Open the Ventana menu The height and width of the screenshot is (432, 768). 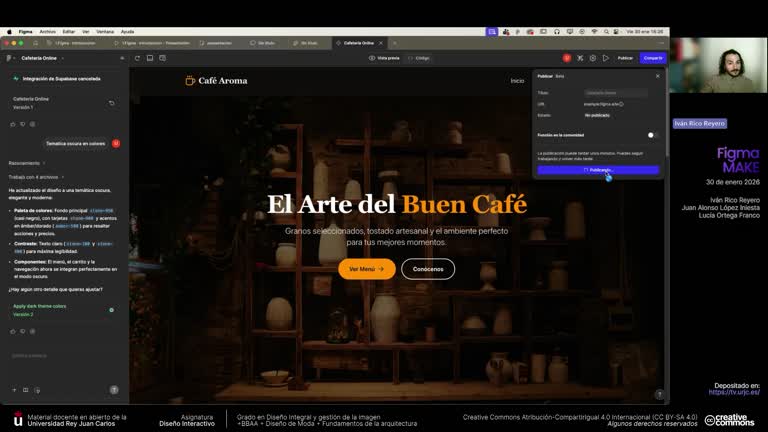[x=105, y=31]
